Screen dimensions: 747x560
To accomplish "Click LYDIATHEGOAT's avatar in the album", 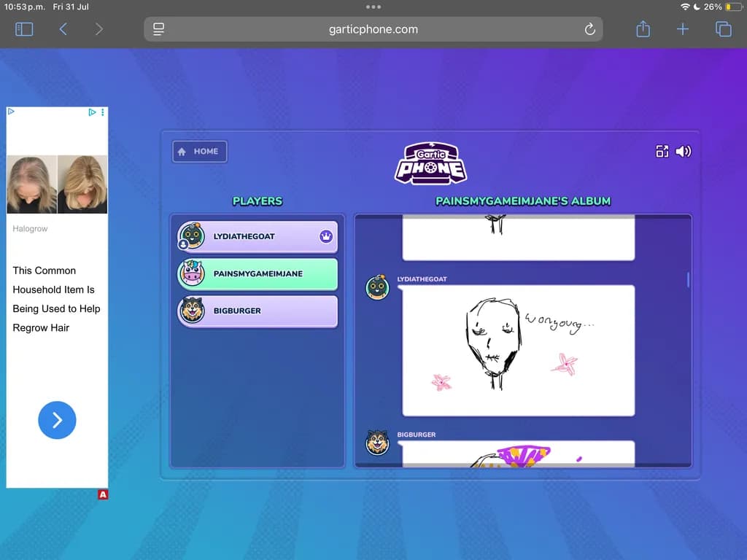I will 377,287.
